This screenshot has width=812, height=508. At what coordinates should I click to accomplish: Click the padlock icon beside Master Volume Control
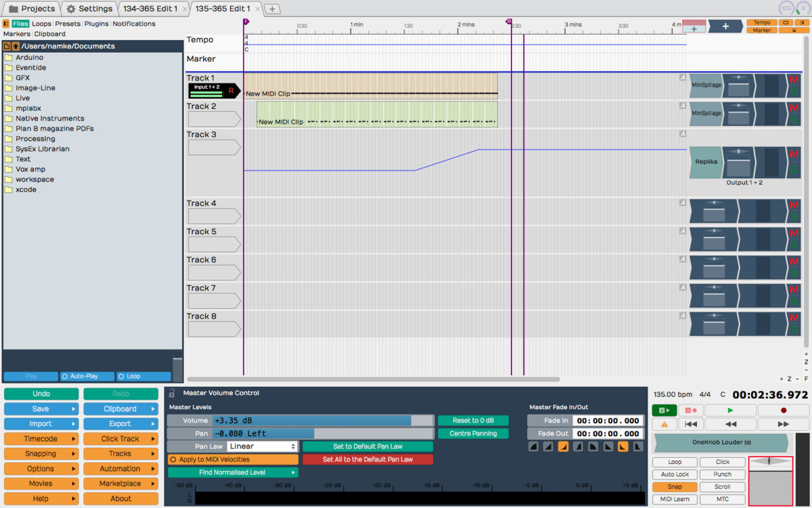[x=172, y=393]
